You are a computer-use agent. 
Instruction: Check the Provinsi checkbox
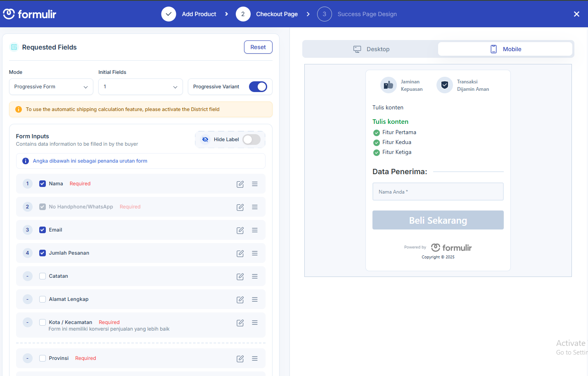[x=43, y=358]
